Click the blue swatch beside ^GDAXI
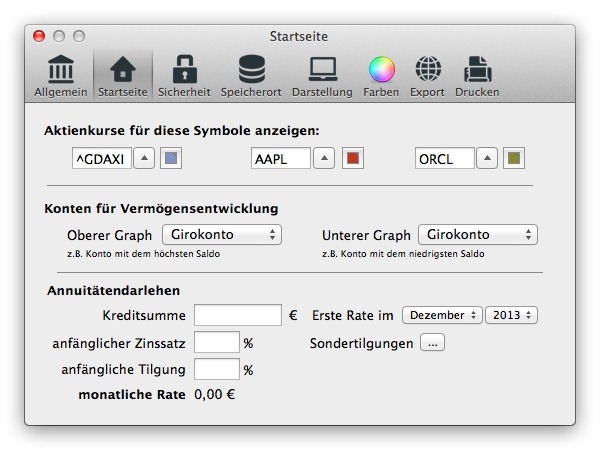The width and height of the screenshot is (600, 450). tap(171, 158)
